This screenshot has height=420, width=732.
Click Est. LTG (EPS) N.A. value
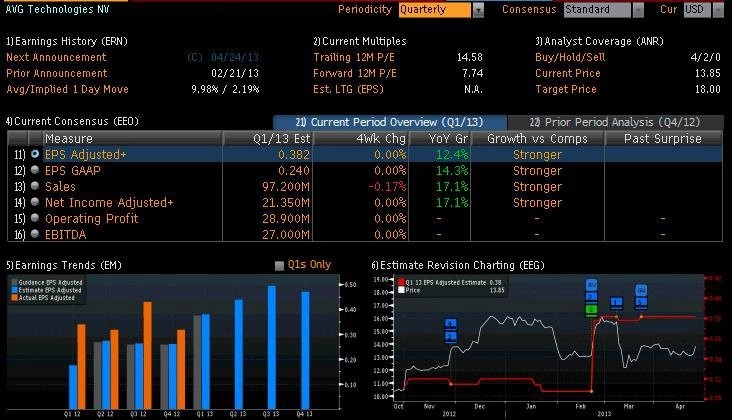(473, 89)
